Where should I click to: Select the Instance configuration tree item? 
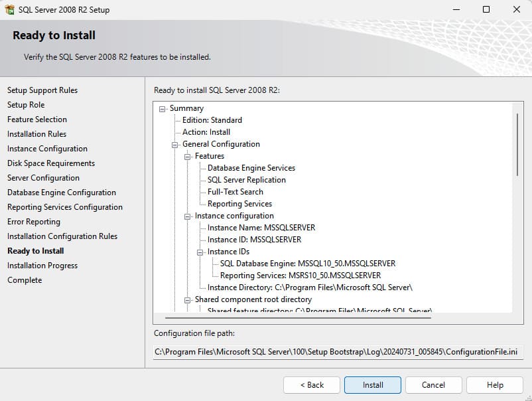click(x=234, y=216)
